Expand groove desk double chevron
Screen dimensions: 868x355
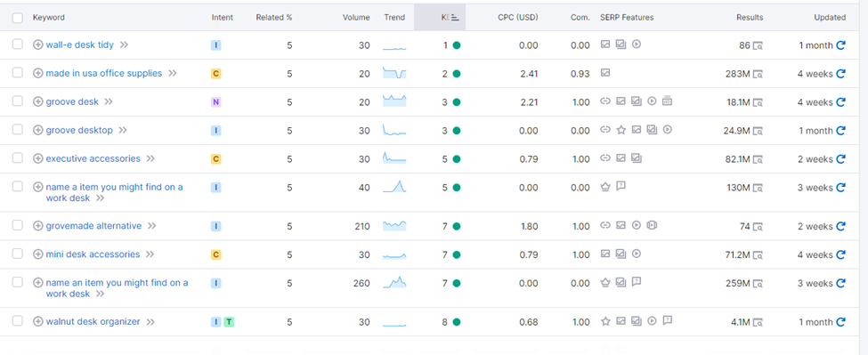tap(109, 101)
